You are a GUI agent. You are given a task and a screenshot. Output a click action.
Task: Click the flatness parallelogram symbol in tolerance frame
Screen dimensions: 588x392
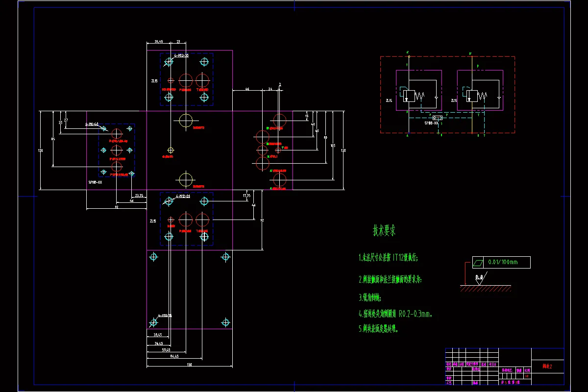tap(478, 263)
